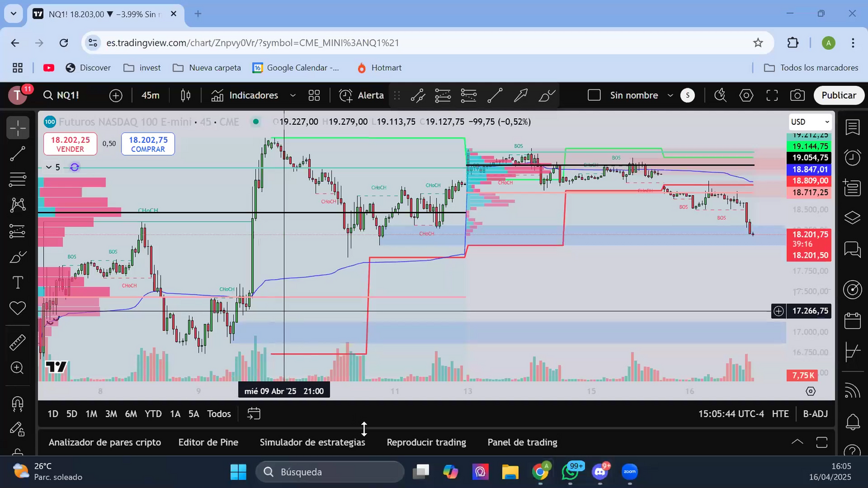Click the VENDER sell button
Image resolution: width=868 pixels, height=488 pixels.
(x=70, y=144)
